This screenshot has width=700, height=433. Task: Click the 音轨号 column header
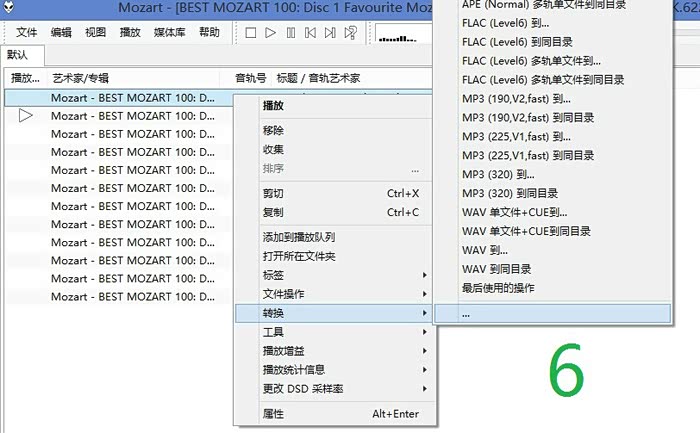(x=251, y=79)
